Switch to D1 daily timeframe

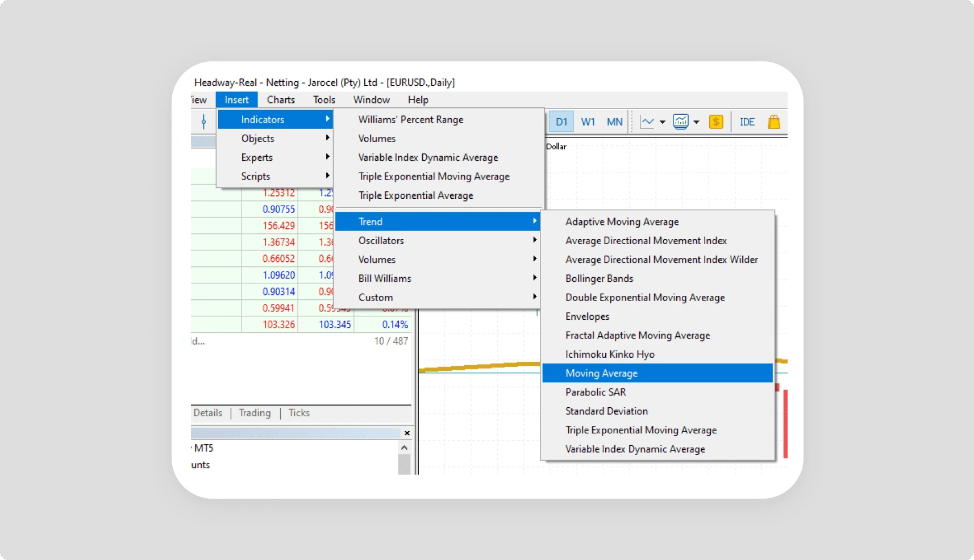tap(561, 122)
